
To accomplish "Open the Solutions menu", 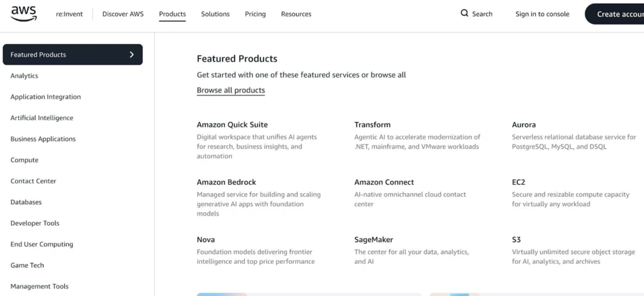I will point(215,14).
